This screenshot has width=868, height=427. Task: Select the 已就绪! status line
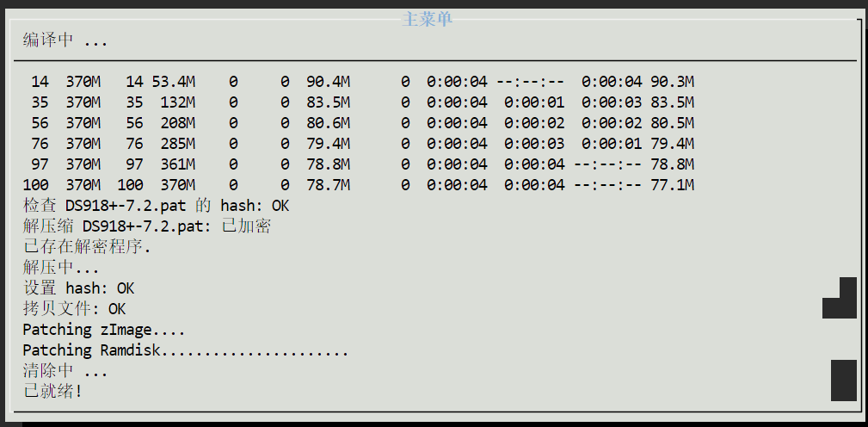coord(52,391)
